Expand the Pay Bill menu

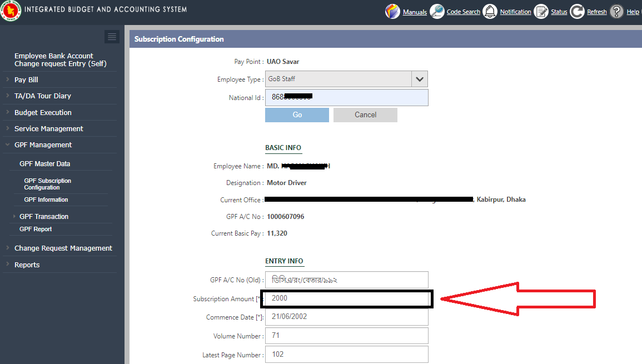(x=26, y=79)
